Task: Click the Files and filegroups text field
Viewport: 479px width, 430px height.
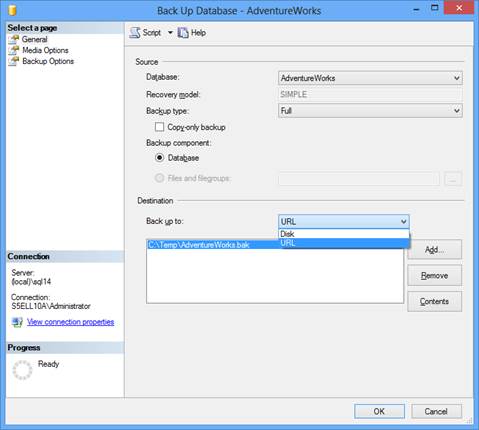Action: click(x=359, y=179)
